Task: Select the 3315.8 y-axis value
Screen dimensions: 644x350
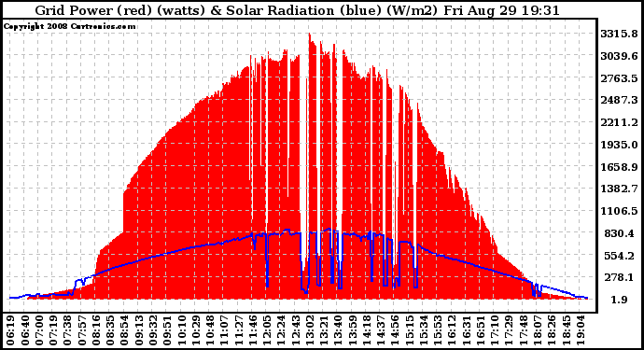Action: tap(619, 34)
